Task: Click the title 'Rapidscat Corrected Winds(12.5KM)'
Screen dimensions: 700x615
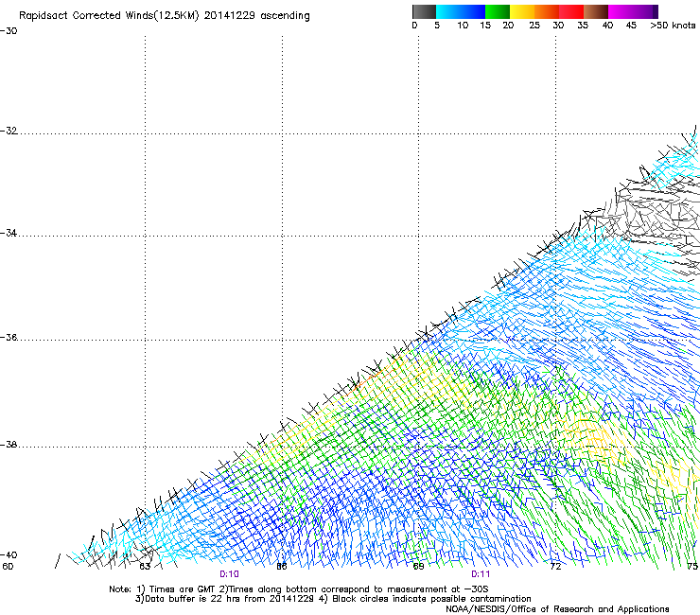Action: coord(109,16)
